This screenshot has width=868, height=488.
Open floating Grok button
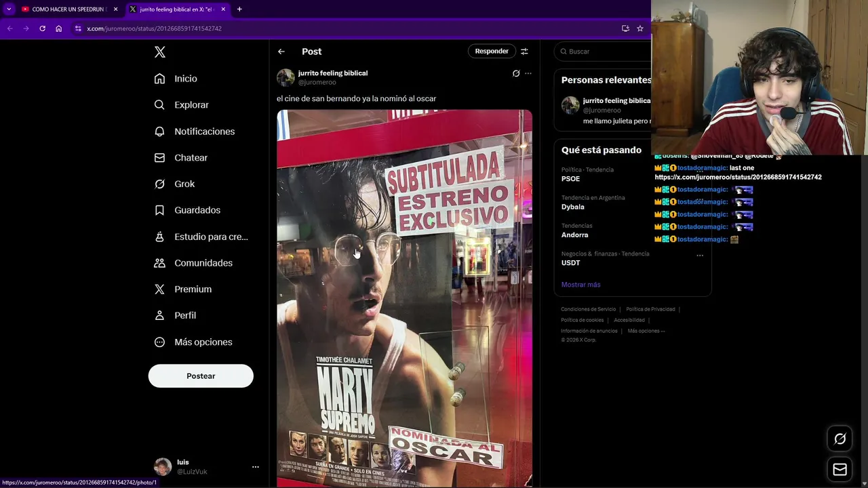click(840, 439)
